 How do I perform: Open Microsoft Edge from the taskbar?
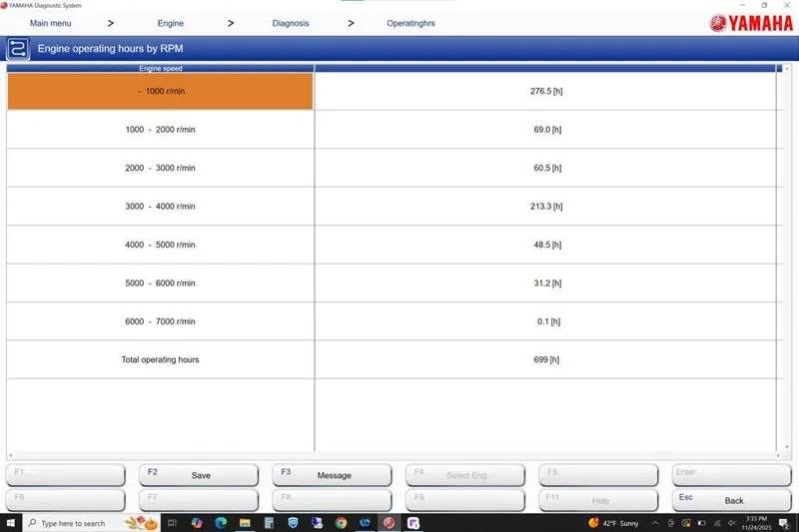[x=221, y=522]
